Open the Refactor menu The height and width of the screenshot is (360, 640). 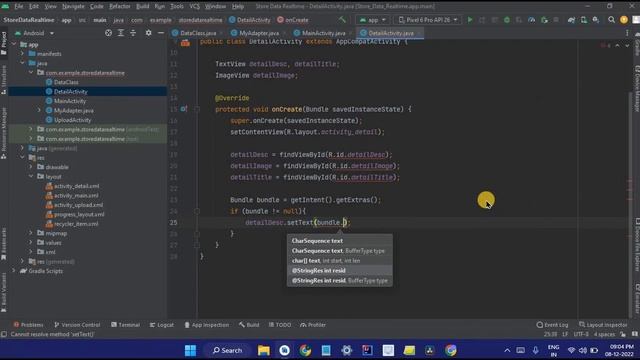(x=120, y=7)
